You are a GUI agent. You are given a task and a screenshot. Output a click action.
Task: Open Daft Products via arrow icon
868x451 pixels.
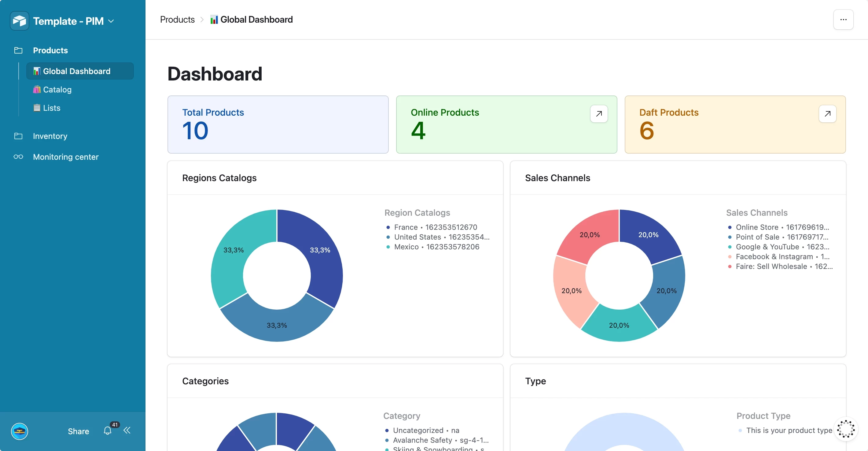pos(827,114)
